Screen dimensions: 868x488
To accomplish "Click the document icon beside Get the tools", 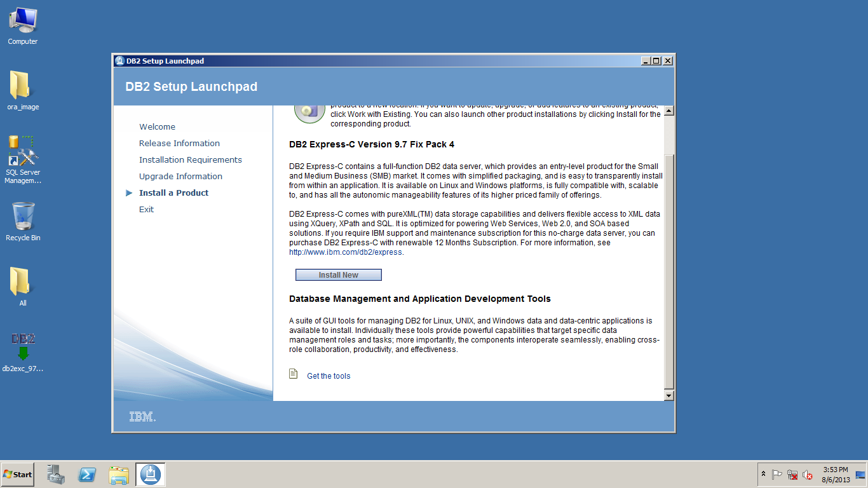I will point(294,374).
